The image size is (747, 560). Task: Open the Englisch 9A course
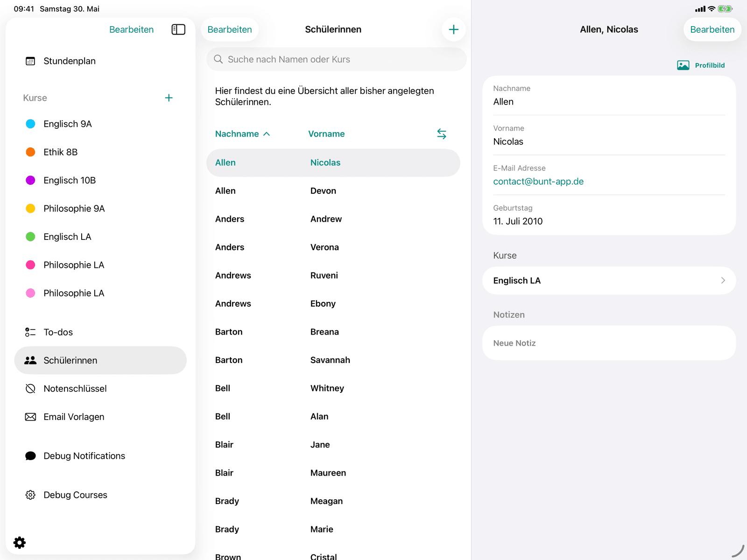pyautogui.click(x=100, y=124)
